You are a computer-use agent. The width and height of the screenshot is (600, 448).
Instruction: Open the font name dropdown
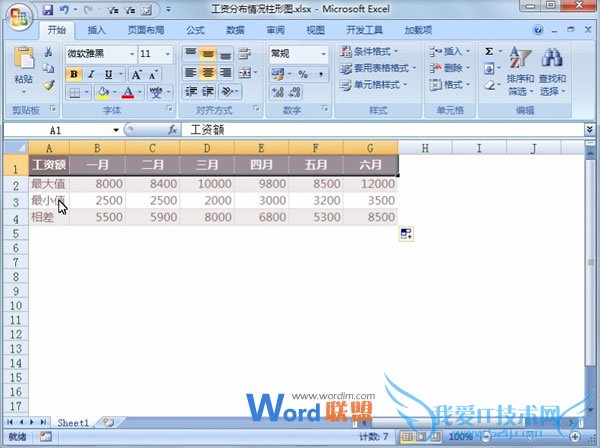[132, 54]
